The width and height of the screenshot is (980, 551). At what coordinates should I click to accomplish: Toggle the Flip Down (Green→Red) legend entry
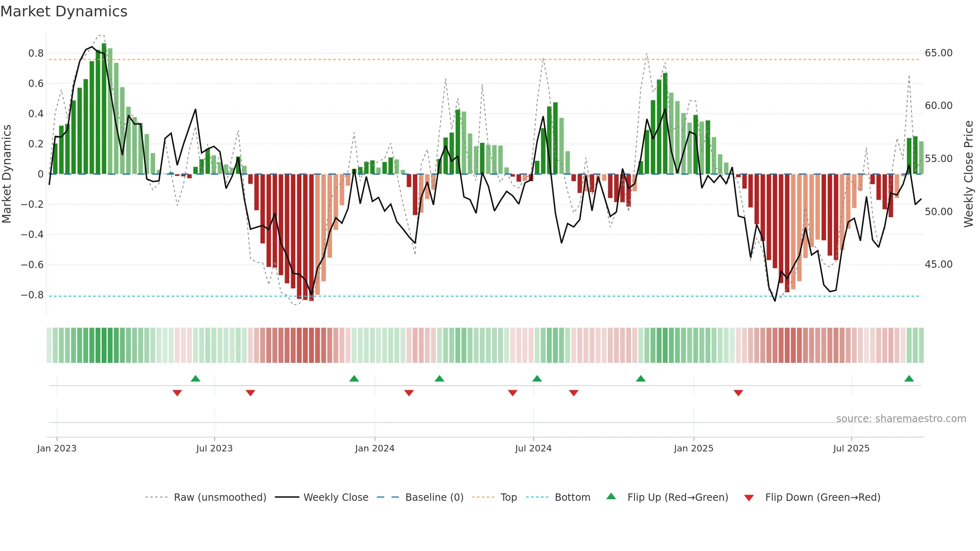pyautogui.click(x=812, y=497)
